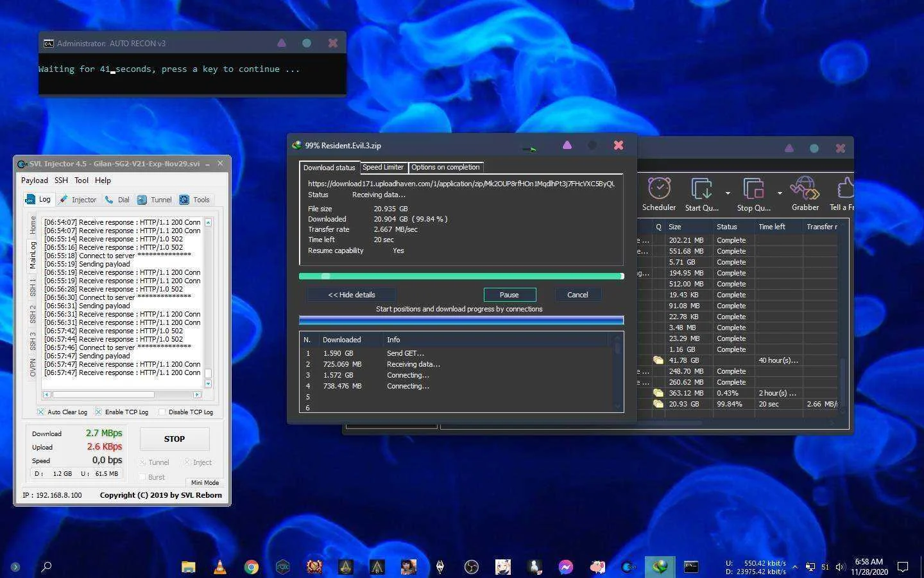This screenshot has width=924, height=578.
Task: Open the volume control in system tray
Action: pos(841,567)
